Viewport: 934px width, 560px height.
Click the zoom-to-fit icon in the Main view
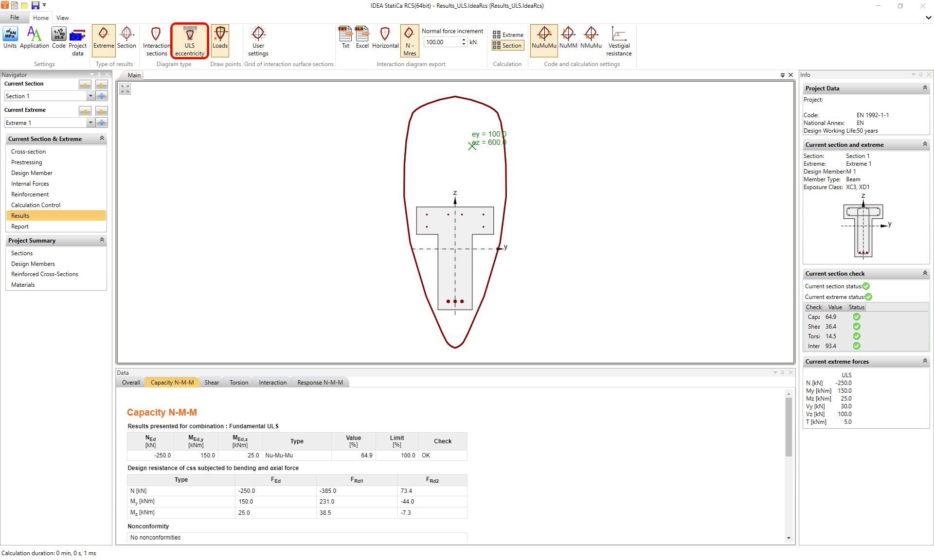point(126,89)
